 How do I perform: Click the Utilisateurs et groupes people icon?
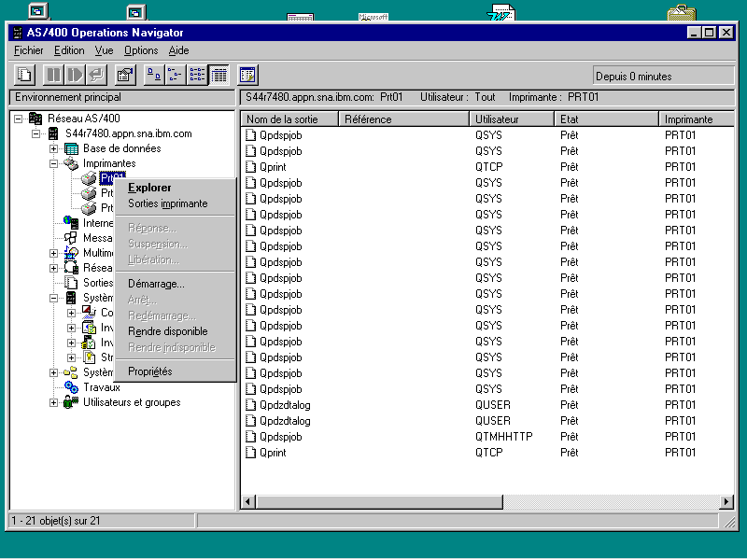point(72,402)
